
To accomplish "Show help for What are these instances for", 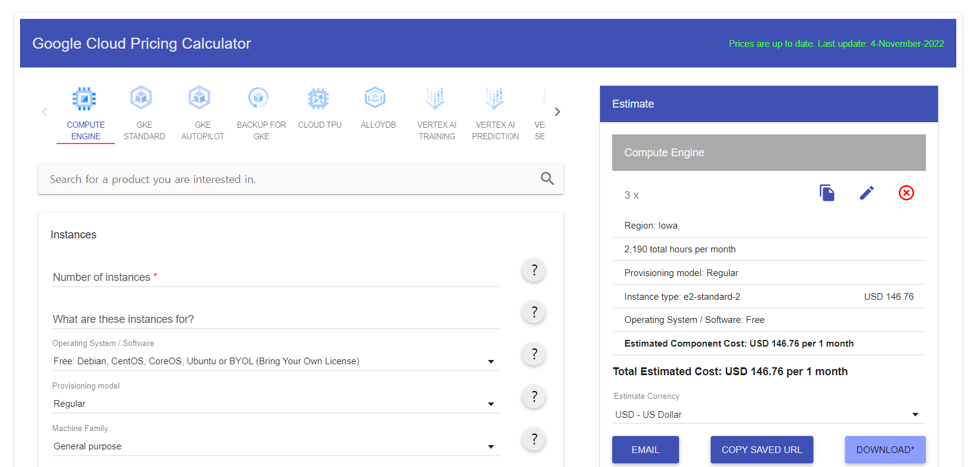I will coord(534,312).
